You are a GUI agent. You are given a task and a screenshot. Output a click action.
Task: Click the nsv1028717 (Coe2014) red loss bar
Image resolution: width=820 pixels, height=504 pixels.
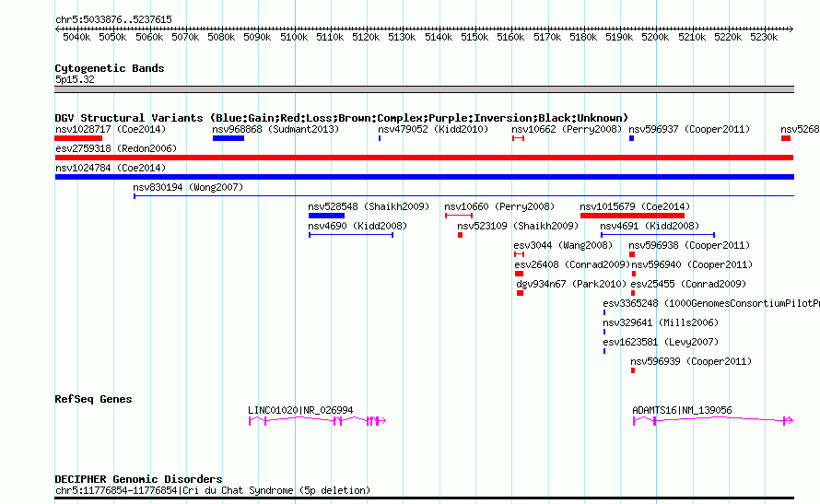[78, 138]
